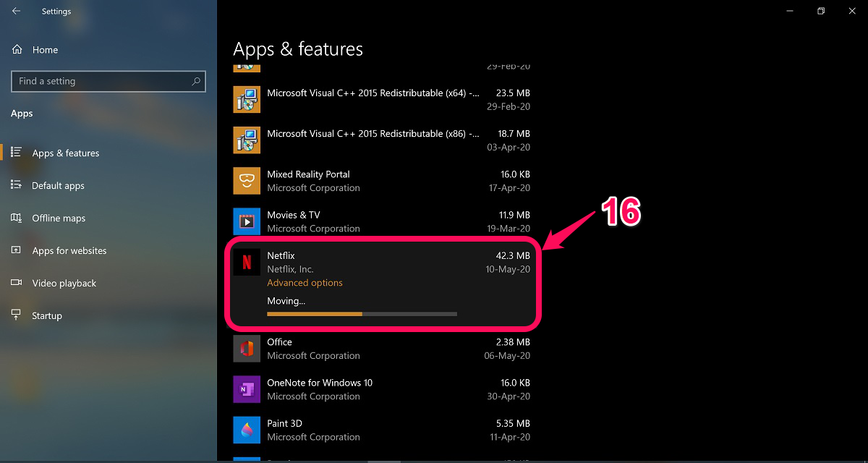Restore down the Settings window
The height and width of the screenshot is (463, 868).
(x=821, y=11)
